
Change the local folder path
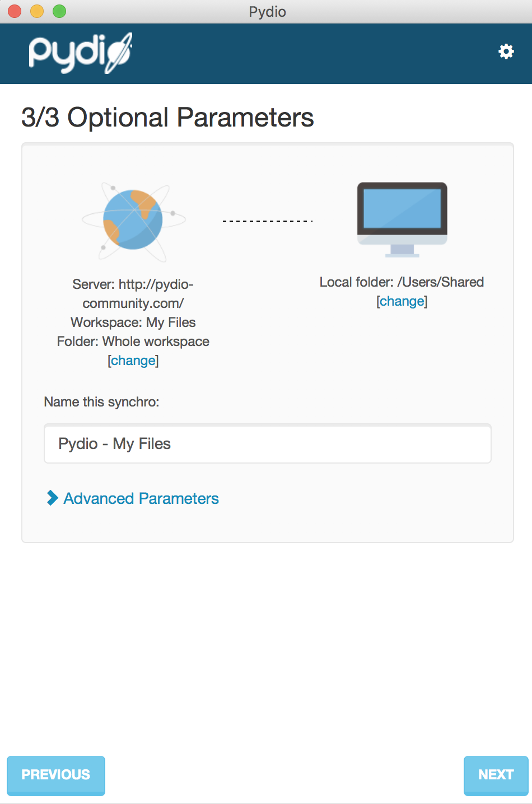tap(402, 301)
